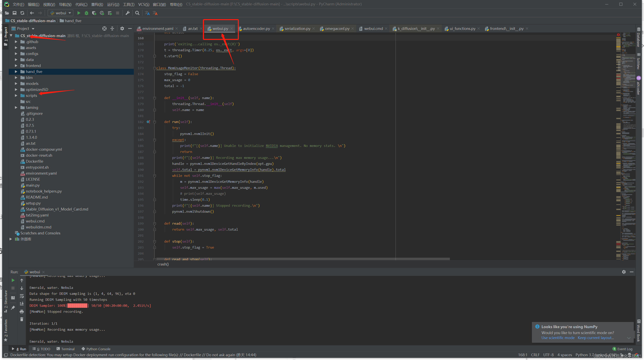Viewport: 644px width, 360px height.
Task: Click Do not ask again in the status bar
Action: point(221,355)
